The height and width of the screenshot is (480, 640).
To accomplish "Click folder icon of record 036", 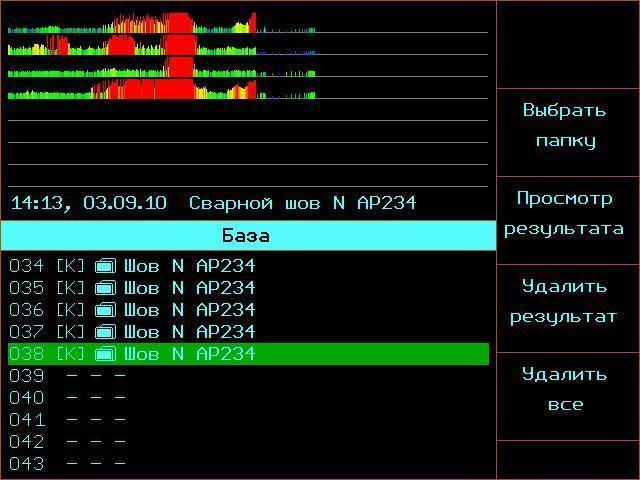I will pyautogui.click(x=105, y=310).
